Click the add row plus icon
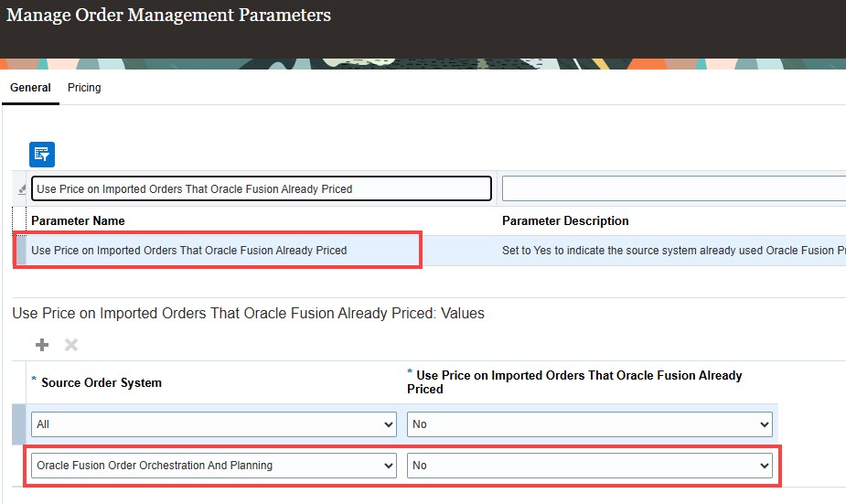Screen dimensions: 846x504 point(41,345)
